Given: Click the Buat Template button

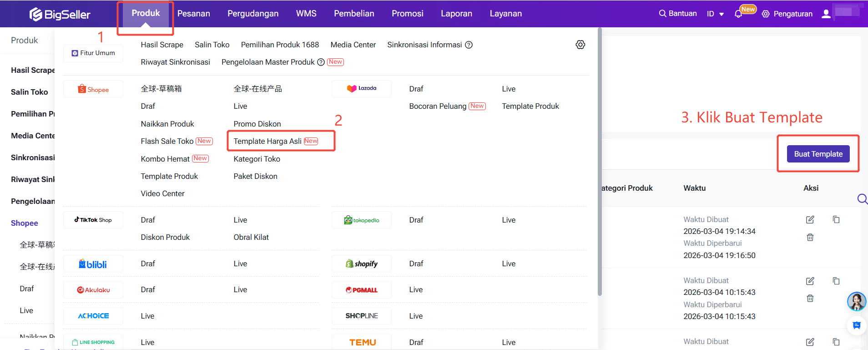Looking at the screenshot, I should coord(818,154).
